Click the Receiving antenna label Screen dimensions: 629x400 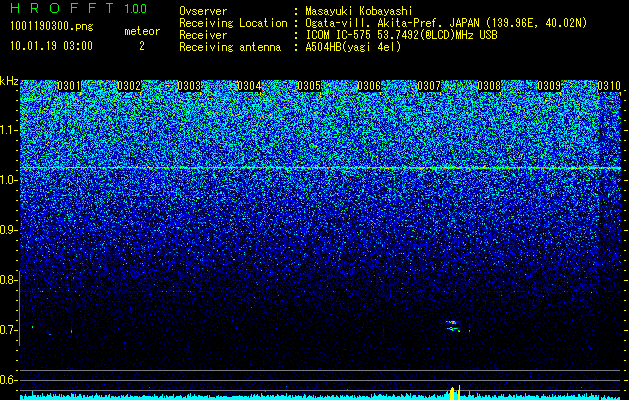(x=230, y=47)
